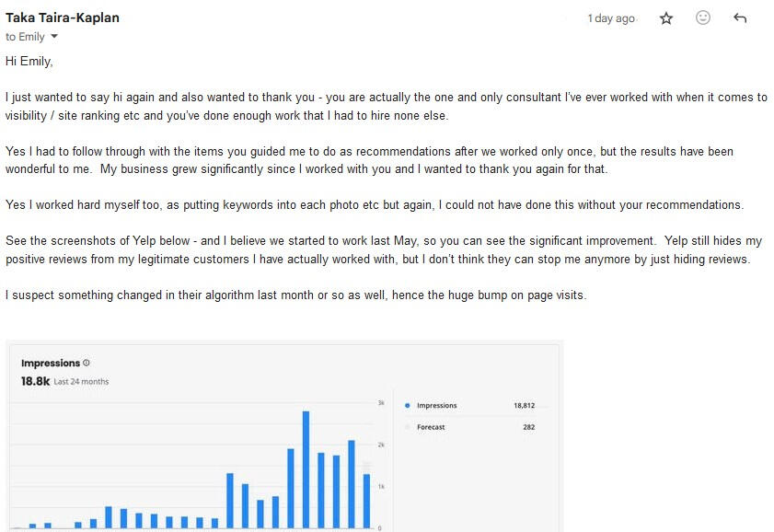774x532 pixels.
Task: Click the 'Impressions' chart heading
Action: point(51,364)
